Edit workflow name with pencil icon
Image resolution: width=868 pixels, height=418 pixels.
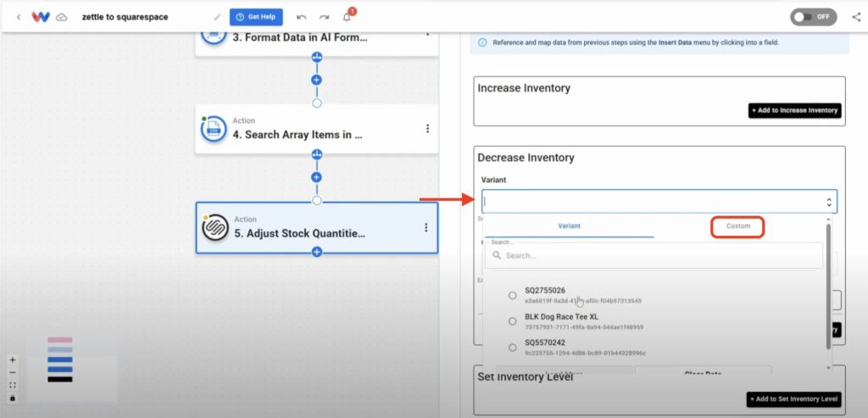[x=217, y=17]
